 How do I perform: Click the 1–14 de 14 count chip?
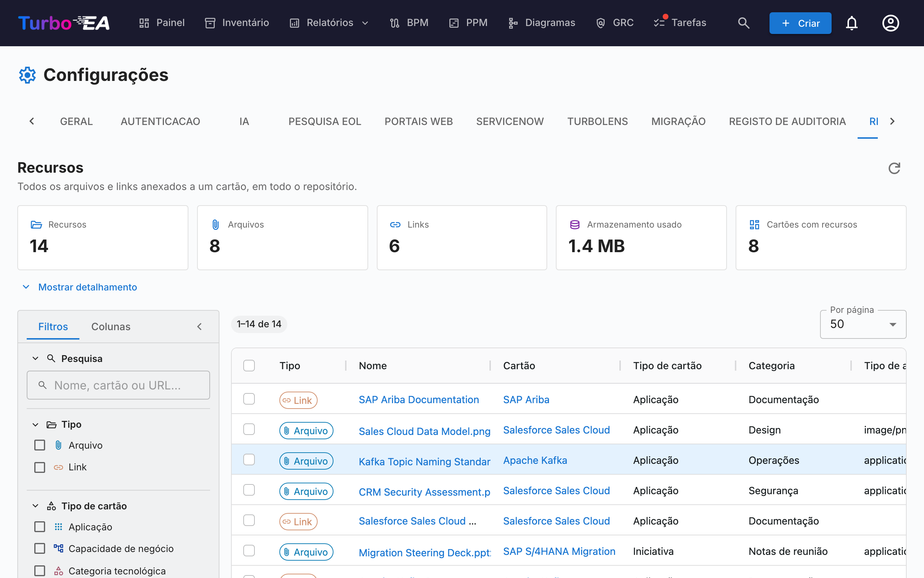(x=259, y=324)
